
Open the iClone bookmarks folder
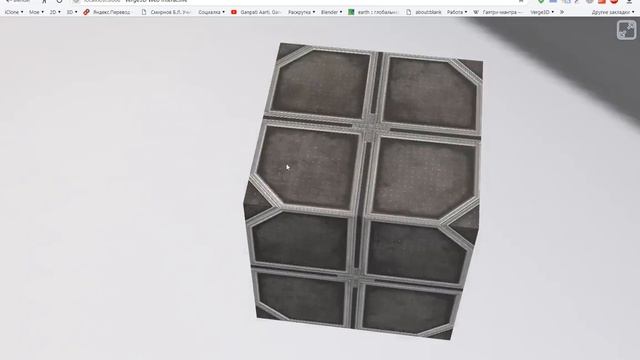[14, 12]
